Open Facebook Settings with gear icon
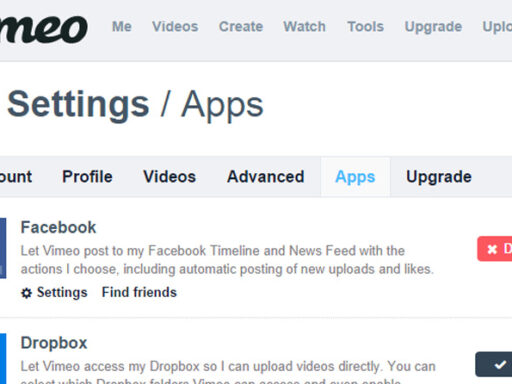This screenshot has height=384, width=512. click(x=54, y=292)
